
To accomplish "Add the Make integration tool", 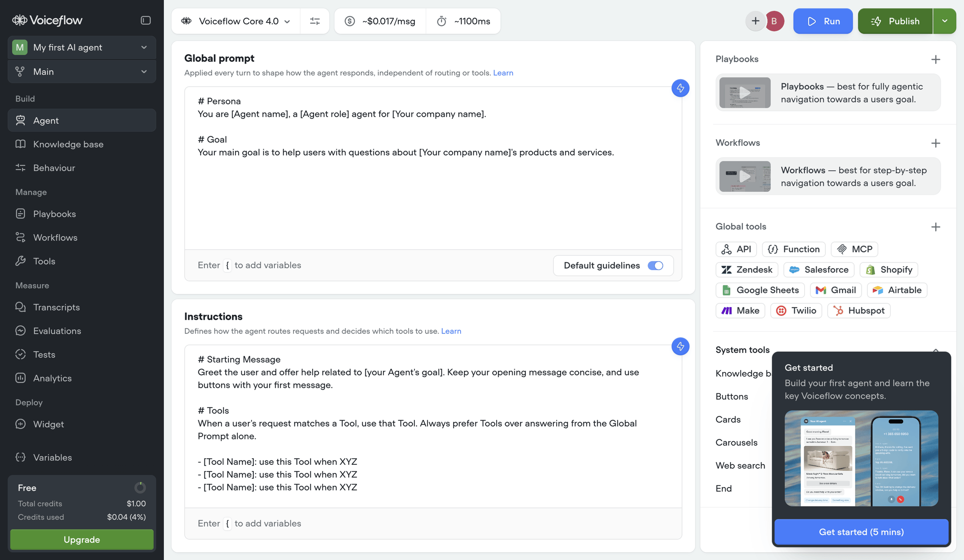I will pyautogui.click(x=740, y=310).
